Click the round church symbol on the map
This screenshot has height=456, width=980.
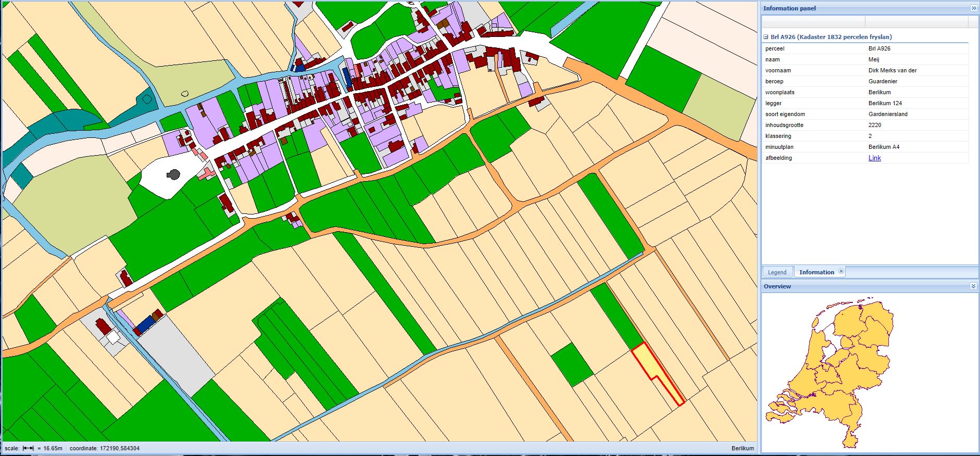tap(174, 174)
